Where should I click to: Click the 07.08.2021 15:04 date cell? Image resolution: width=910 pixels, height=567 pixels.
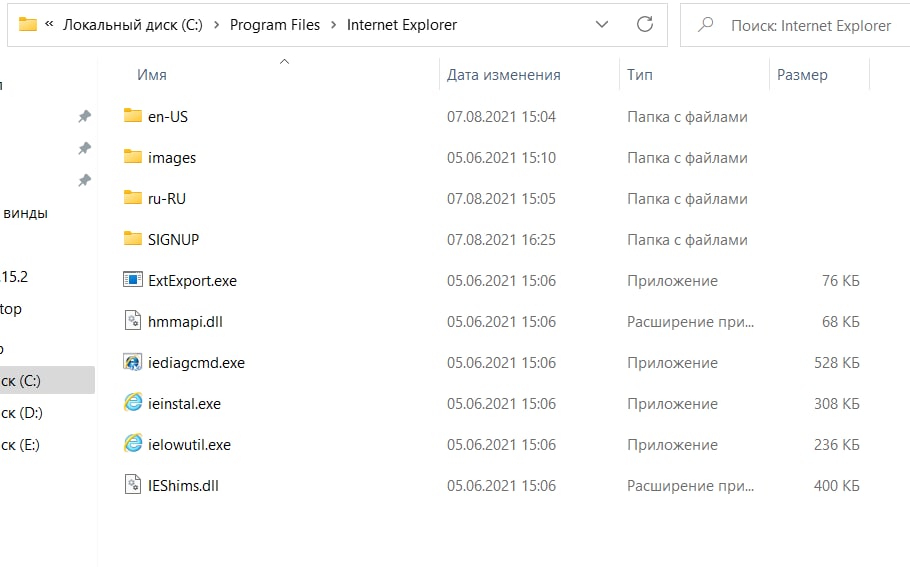[501, 117]
